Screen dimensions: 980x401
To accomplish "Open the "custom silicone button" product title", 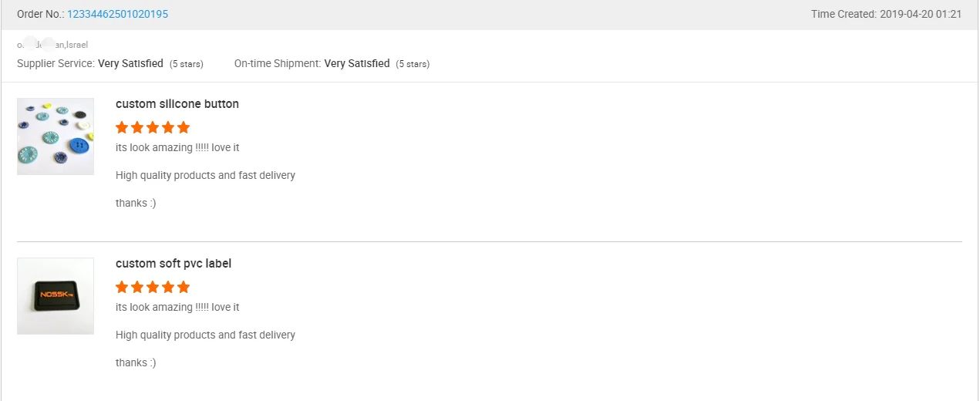I will [177, 104].
